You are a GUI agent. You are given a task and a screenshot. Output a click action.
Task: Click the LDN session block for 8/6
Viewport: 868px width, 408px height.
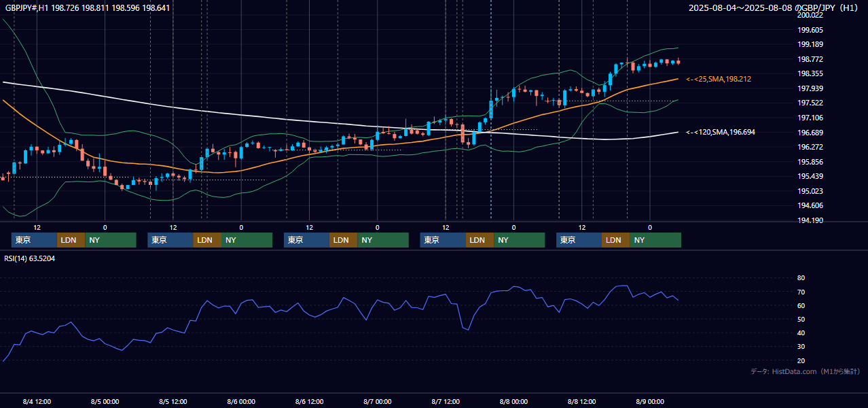343,240
